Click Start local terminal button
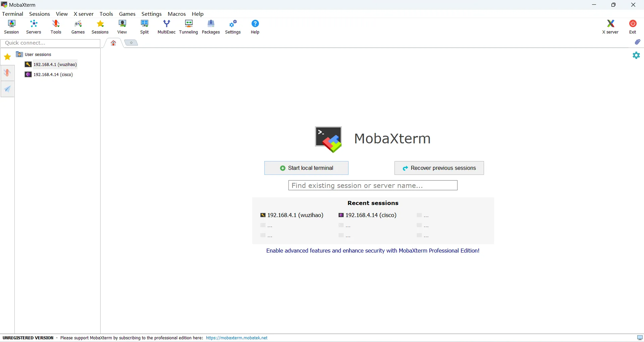The image size is (644, 342). pos(306,168)
